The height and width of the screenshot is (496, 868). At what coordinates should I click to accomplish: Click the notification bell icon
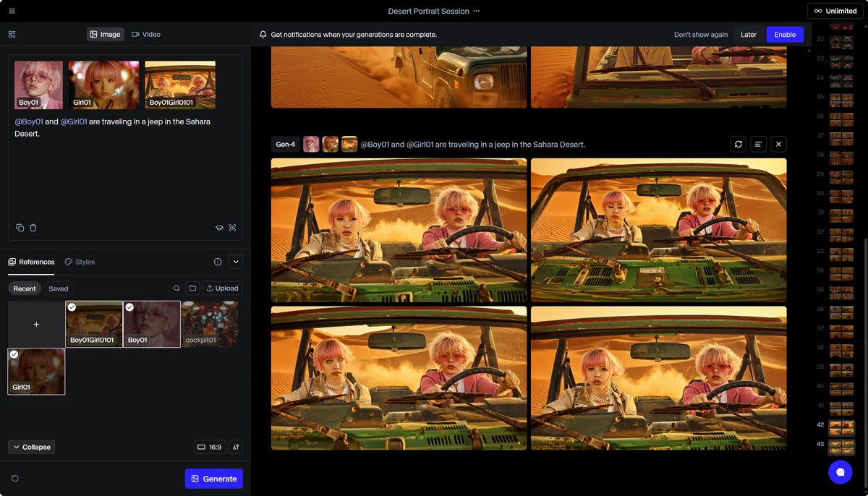coord(263,35)
